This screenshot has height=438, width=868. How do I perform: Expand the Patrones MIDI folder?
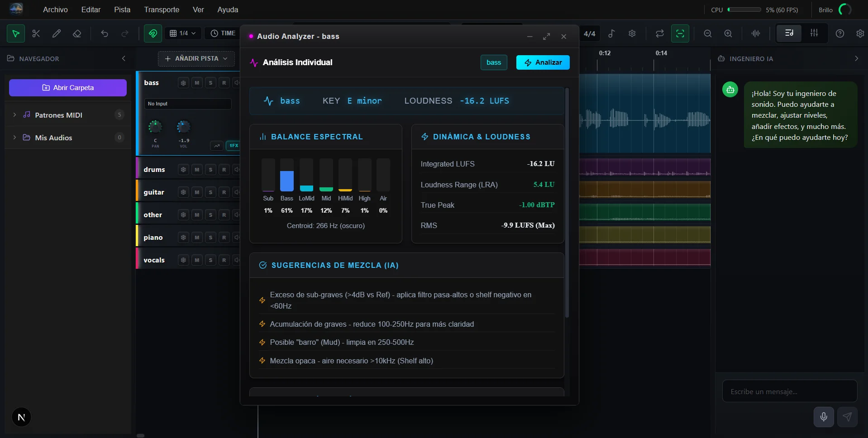coord(14,115)
